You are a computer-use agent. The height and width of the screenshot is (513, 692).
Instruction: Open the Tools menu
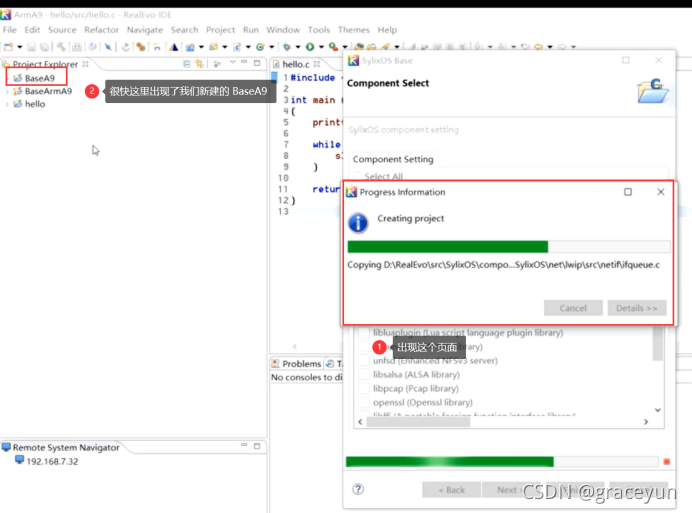point(319,30)
